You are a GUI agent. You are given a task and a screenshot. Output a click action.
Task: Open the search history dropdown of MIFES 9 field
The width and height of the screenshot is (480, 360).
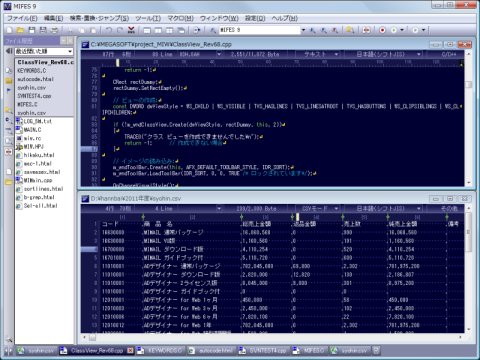303,30
